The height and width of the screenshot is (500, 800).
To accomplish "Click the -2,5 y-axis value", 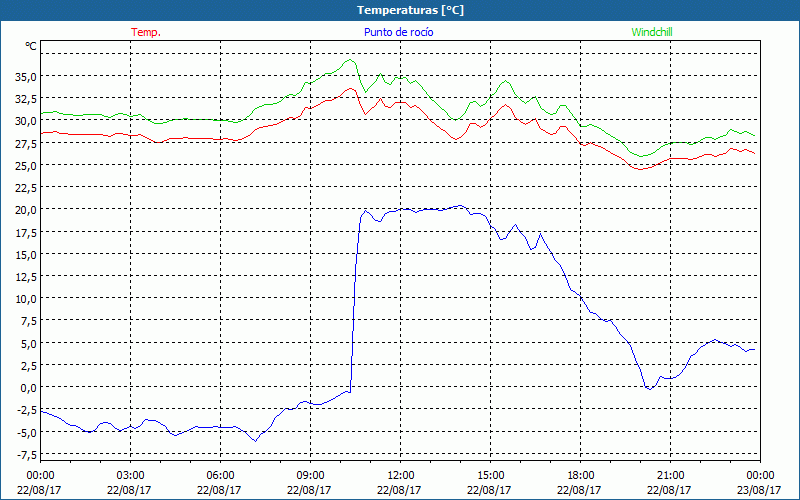I will (27, 410).
